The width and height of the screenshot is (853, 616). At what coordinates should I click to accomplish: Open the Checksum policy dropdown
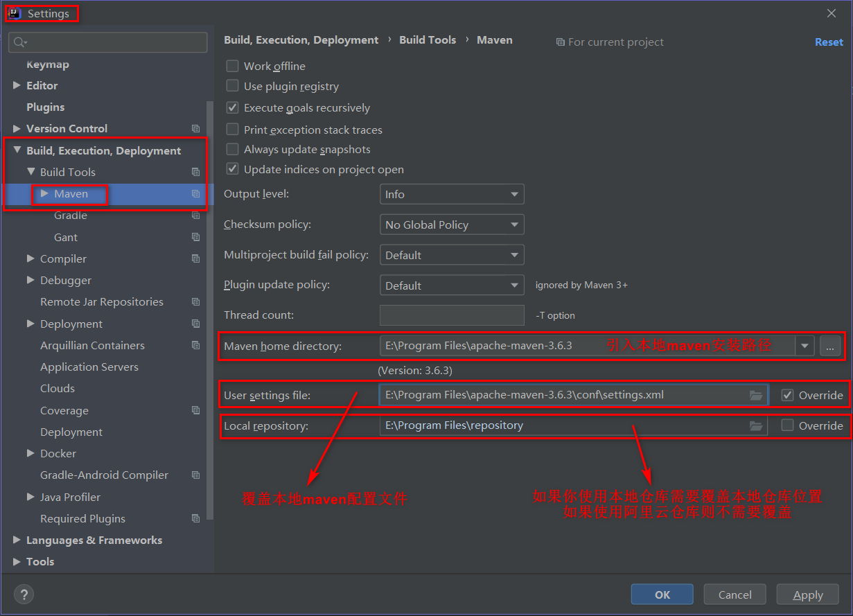(x=452, y=225)
